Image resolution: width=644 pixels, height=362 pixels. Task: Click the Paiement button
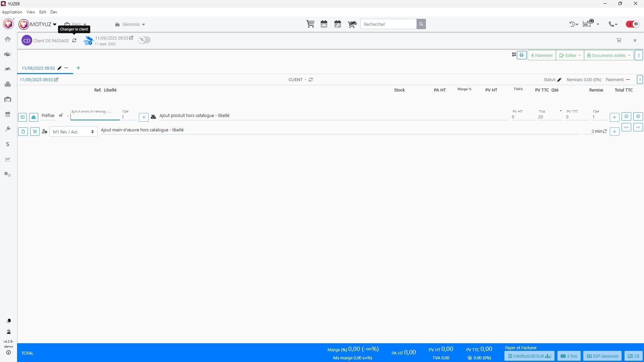(542, 56)
